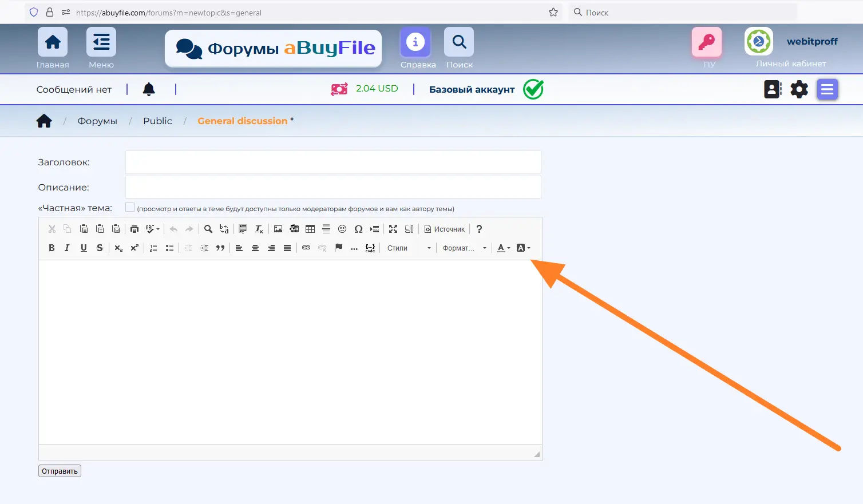This screenshot has height=504, width=863.
Task: Click inside the editor text area
Action: 290,352
